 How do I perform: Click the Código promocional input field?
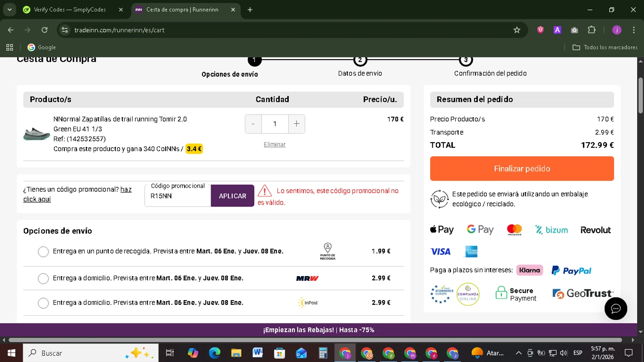click(x=178, y=196)
